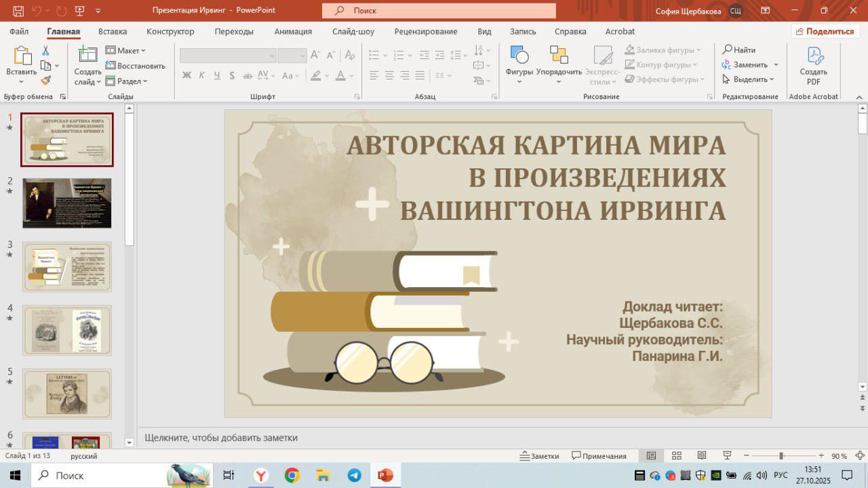Toggle Normal view in status bar
Viewport: 868px width, 488px height.
point(651,456)
